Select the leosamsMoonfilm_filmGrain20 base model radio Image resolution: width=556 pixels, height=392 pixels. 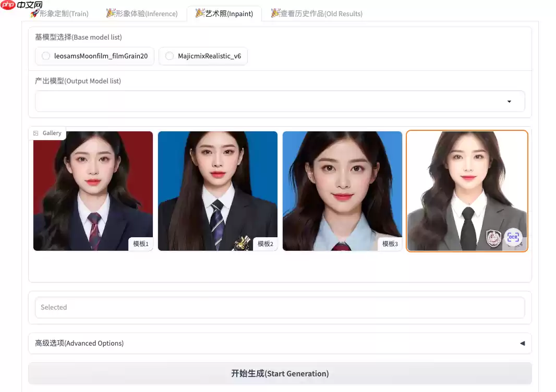[45, 56]
